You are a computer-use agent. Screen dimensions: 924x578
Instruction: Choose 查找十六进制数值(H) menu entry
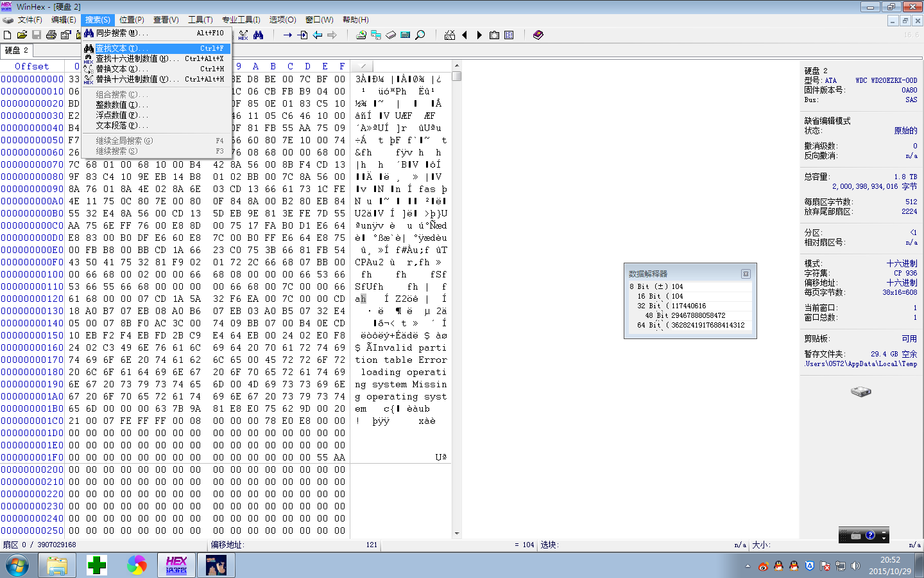pyautogui.click(x=157, y=58)
